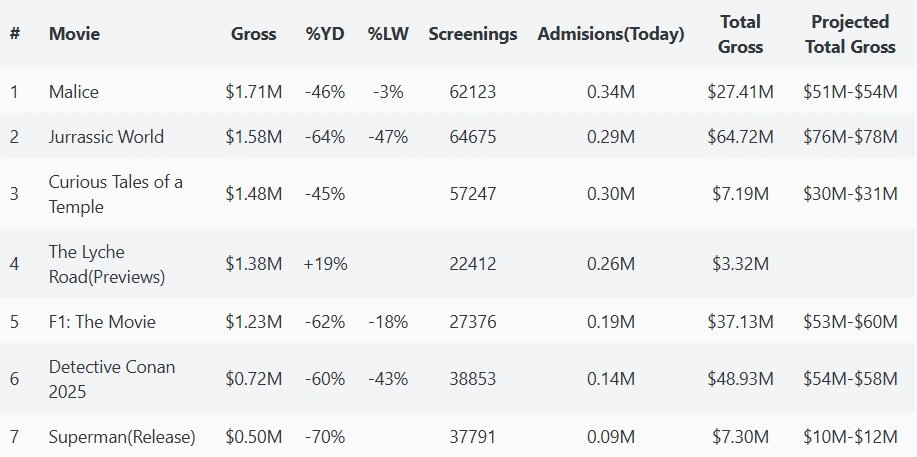
Task: Click screenings count 37791
Action: click(x=473, y=437)
